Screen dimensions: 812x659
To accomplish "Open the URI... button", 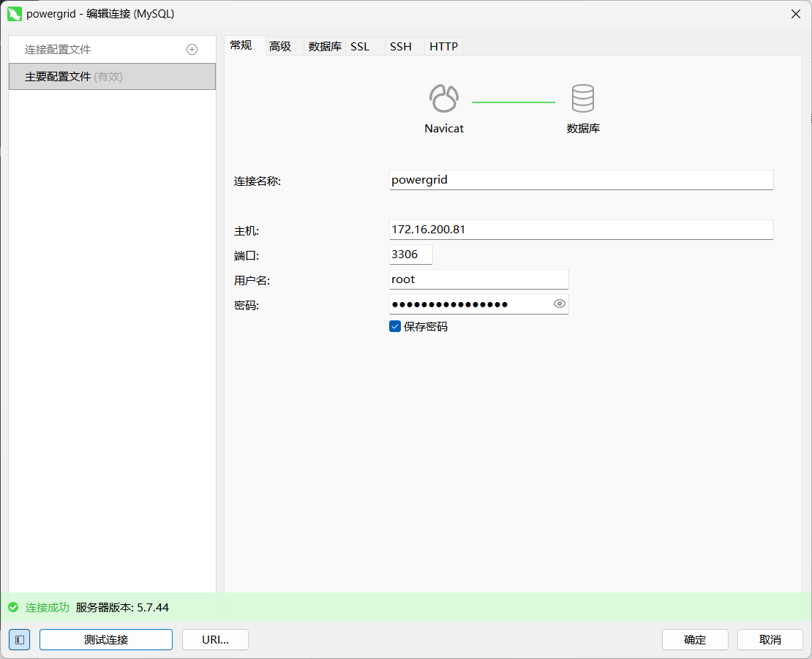I will tap(215, 639).
